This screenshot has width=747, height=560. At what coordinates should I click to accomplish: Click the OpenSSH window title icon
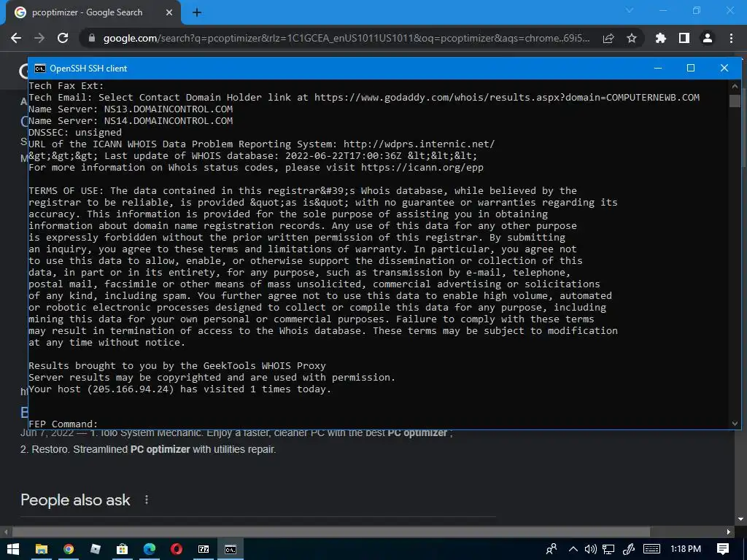click(x=40, y=69)
